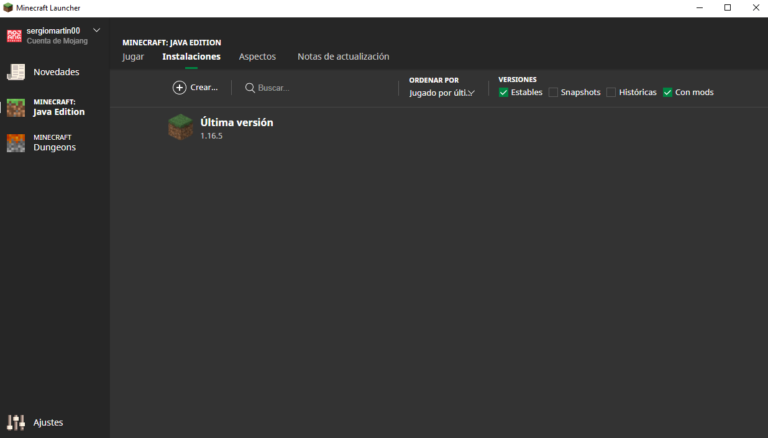
Task: Click the 1.16.5 version text
Action: (211, 136)
